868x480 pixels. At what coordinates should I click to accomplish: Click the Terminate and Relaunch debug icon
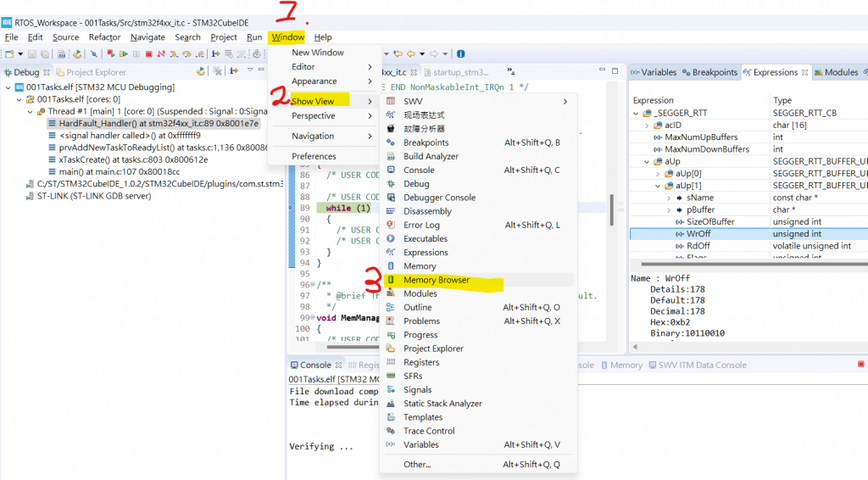(x=111, y=53)
